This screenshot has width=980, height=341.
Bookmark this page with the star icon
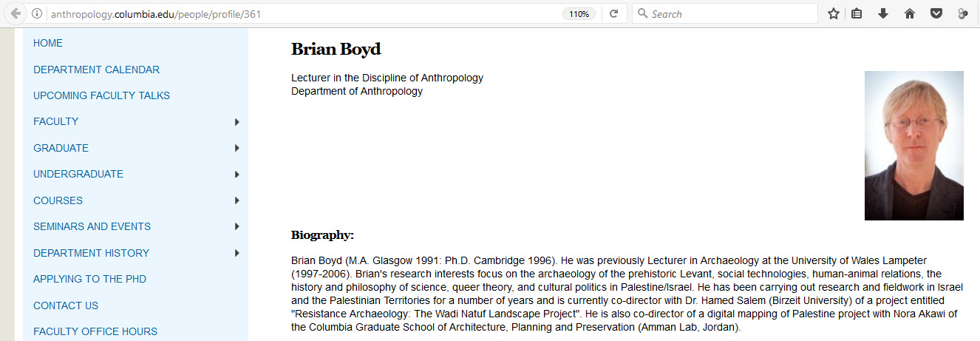click(x=834, y=13)
